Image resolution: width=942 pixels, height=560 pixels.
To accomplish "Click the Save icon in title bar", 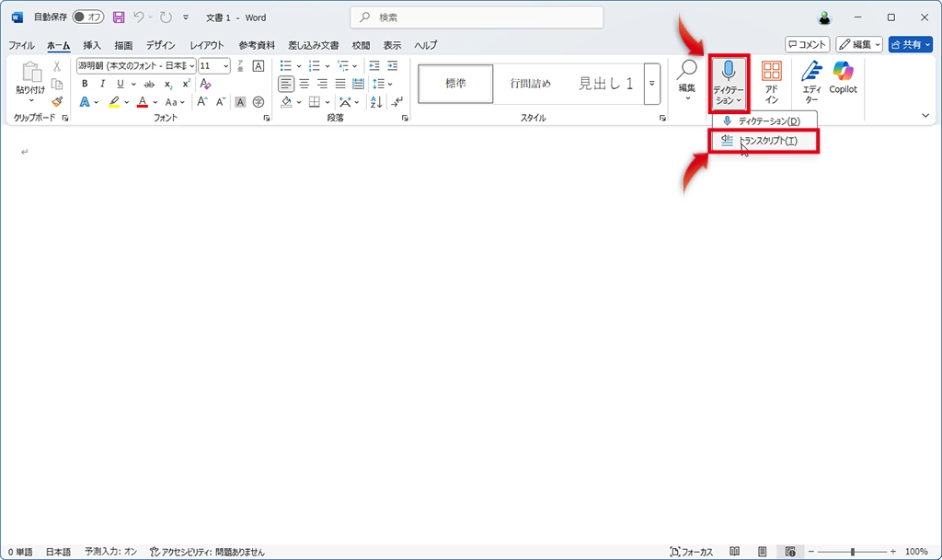I will (x=119, y=17).
